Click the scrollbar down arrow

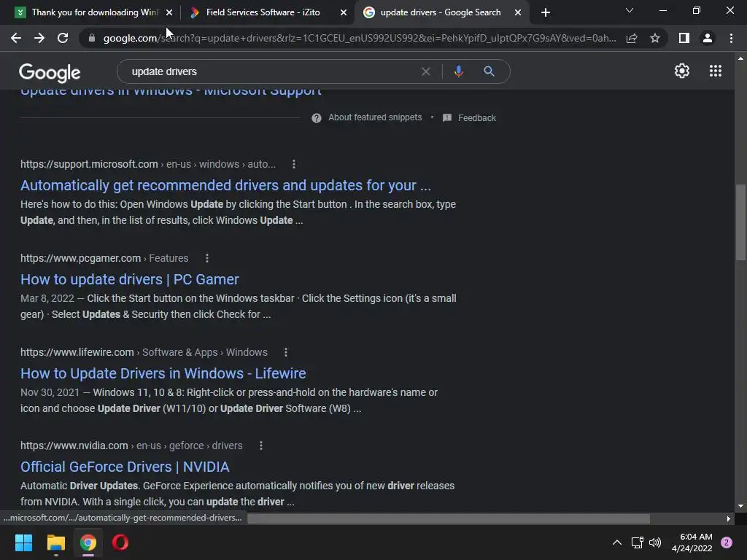point(740,506)
